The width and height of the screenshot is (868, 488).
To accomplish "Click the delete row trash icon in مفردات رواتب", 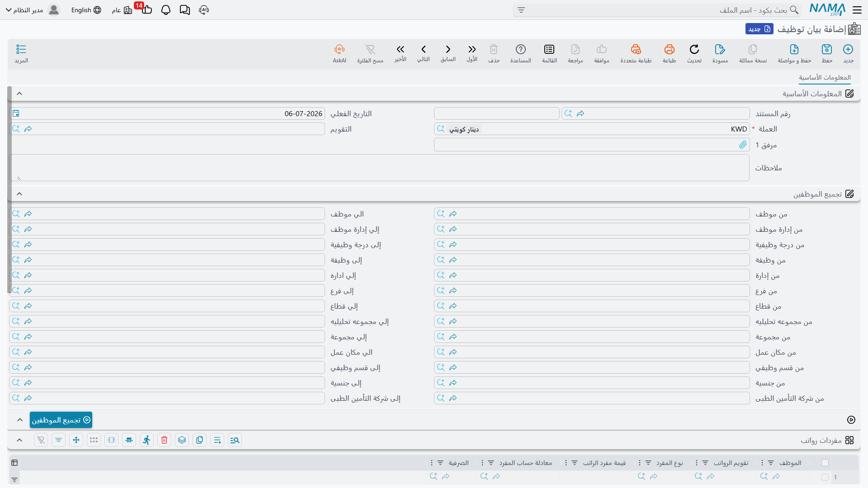I will [165, 440].
